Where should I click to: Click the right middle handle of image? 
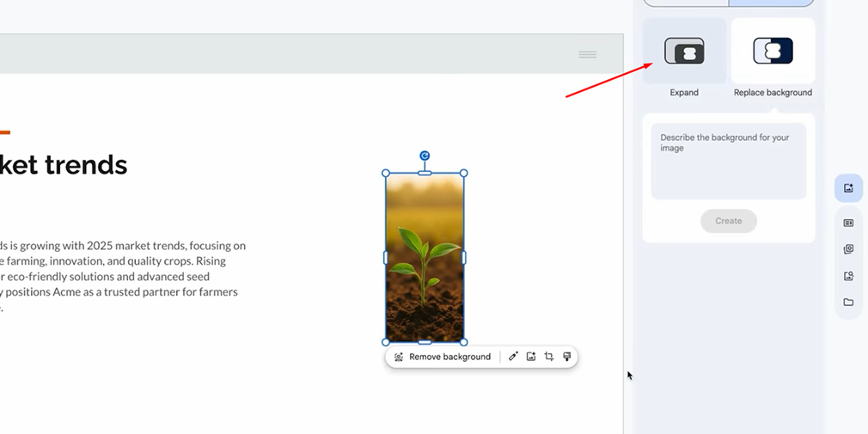point(464,258)
